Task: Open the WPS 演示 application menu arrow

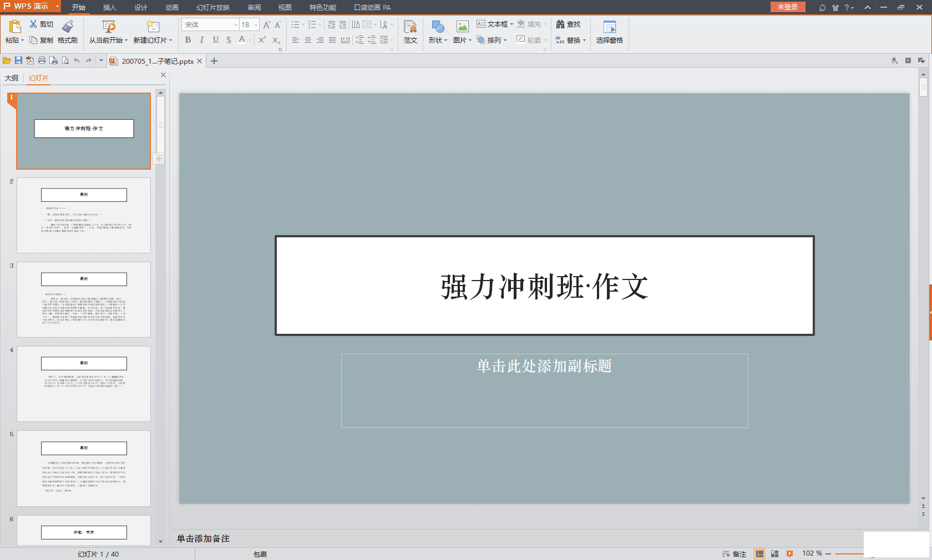Action: 57,7
